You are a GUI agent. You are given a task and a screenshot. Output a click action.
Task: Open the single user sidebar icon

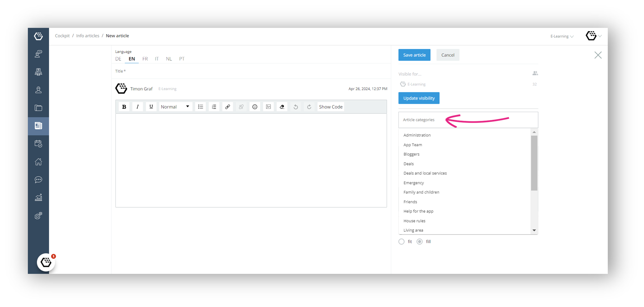38,90
